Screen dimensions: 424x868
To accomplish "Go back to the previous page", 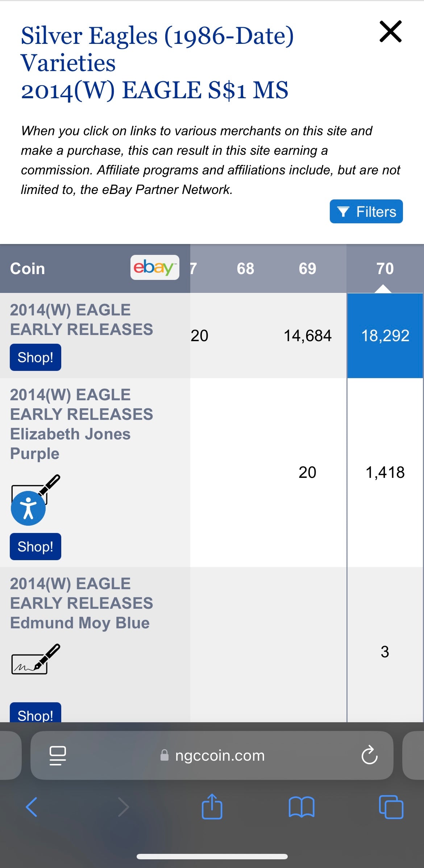I will 32,807.
